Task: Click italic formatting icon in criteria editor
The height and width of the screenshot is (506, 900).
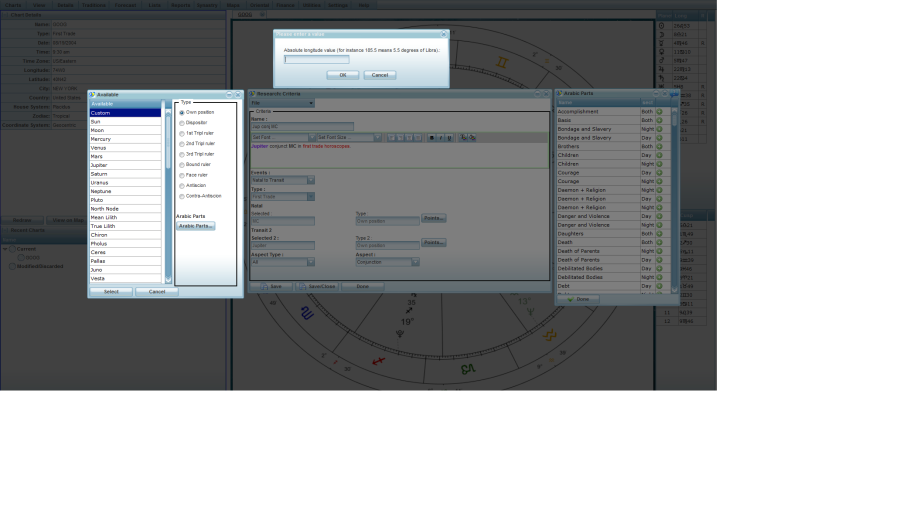Action: [440, 138]
